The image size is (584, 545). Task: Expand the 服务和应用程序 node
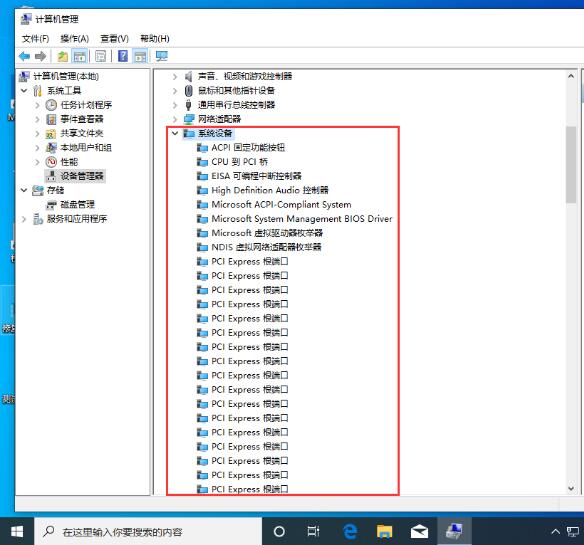(24, 219)
